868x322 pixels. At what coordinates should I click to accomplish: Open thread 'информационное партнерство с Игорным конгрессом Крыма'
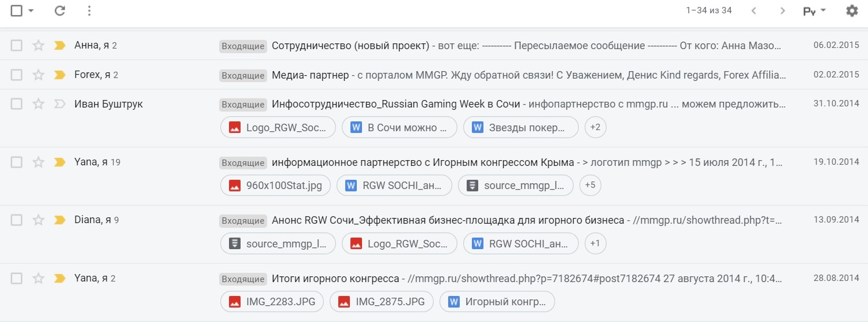423,162
